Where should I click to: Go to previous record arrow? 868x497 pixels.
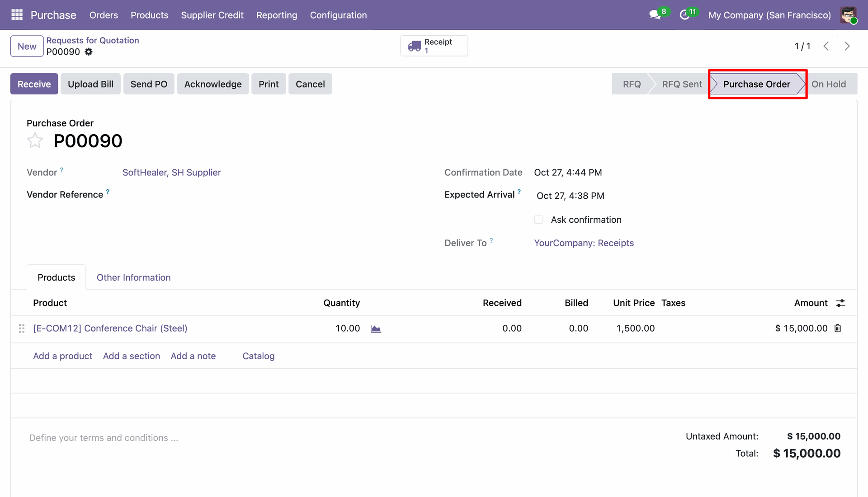pyautogui.click(x=826, y=46)
